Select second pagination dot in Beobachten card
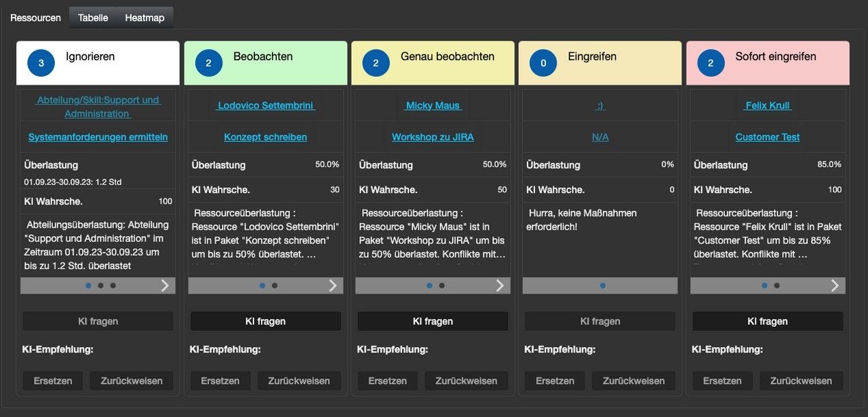 275,285
